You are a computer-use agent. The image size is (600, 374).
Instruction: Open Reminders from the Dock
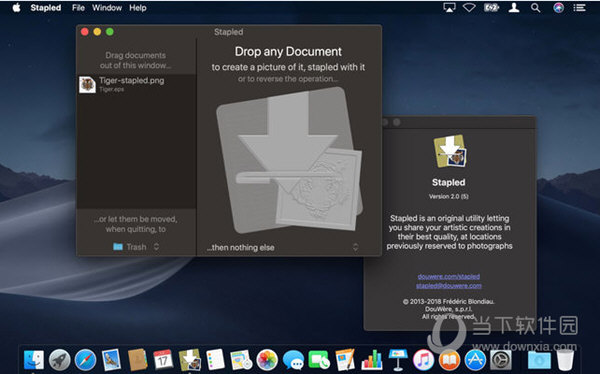[215, 360]
